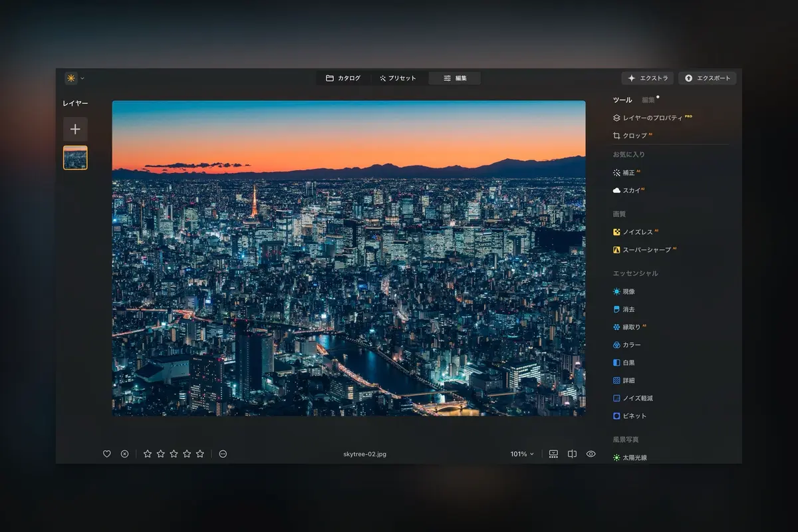
Task: Open the 消去 erase tool
Action: (624, 309)
